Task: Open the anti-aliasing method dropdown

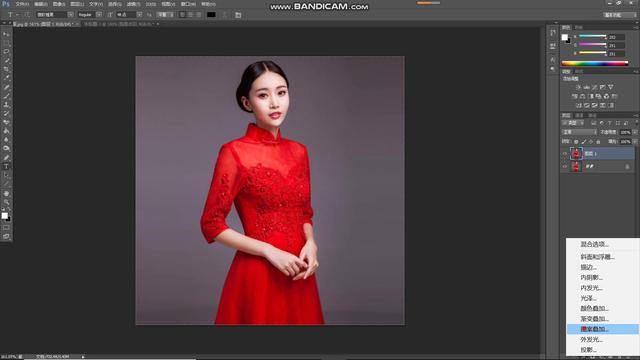Action: point(164,15)
